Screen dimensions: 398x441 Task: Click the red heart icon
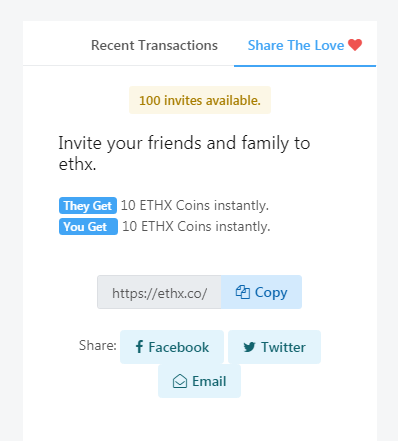(355, 45)
